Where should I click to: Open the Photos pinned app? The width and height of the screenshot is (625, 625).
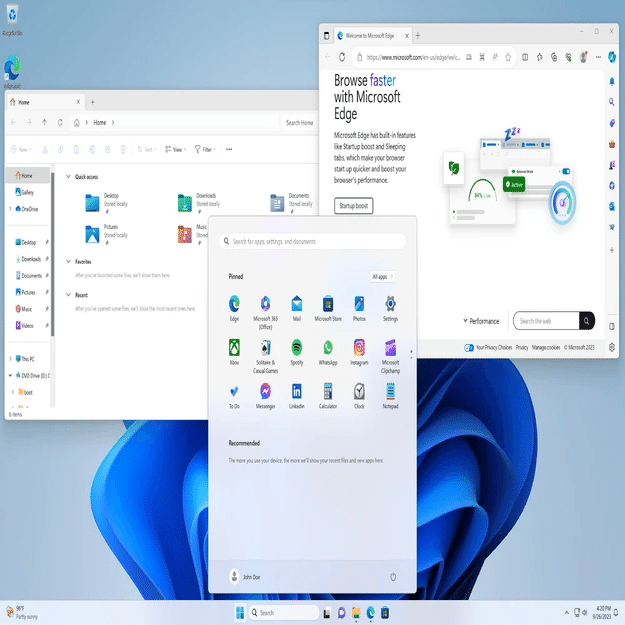pyautogui.click(x=359, y=308)
